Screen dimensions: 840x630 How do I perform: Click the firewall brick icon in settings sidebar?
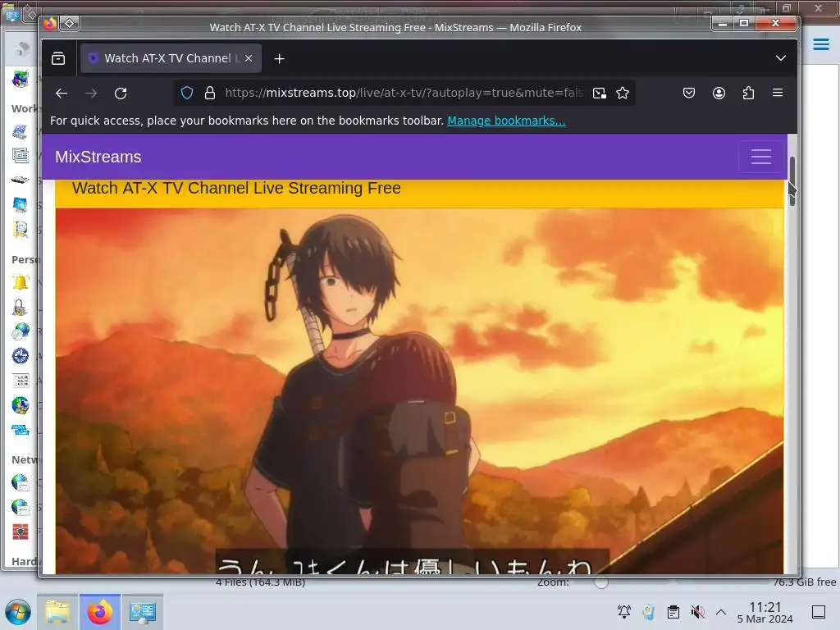coord(21,532)
